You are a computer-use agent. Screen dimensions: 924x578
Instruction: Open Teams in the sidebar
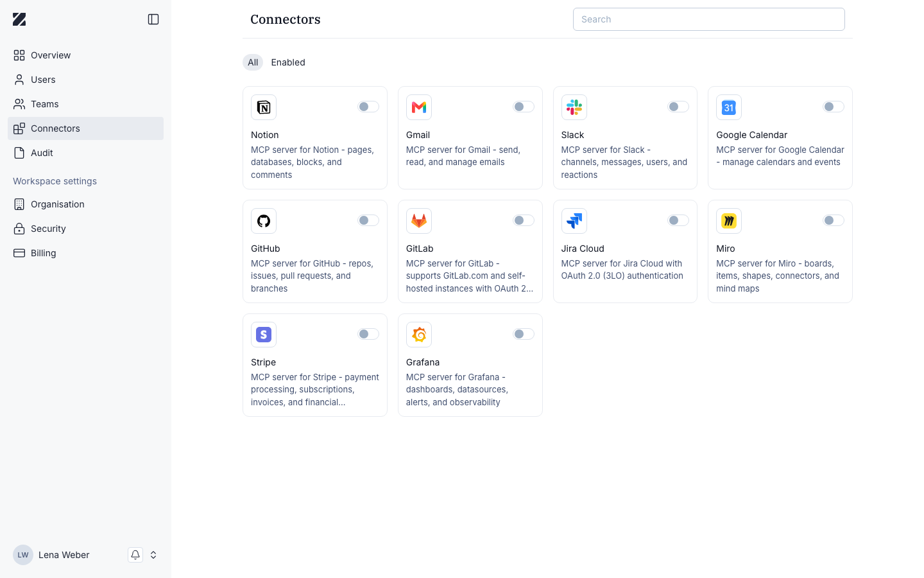[x=85, y=104]
